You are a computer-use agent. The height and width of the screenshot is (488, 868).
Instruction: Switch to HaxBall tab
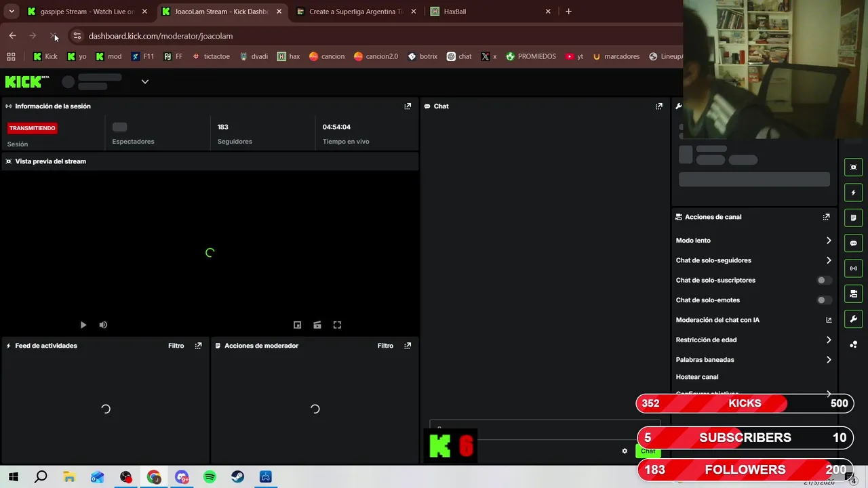click(x=492, y=12)
